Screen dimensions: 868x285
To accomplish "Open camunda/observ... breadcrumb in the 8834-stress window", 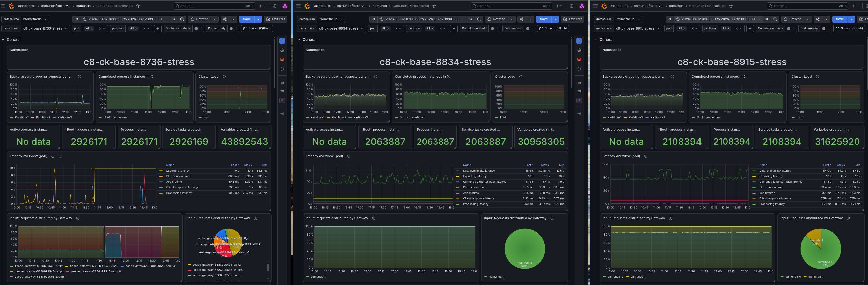I will (352, 6).
